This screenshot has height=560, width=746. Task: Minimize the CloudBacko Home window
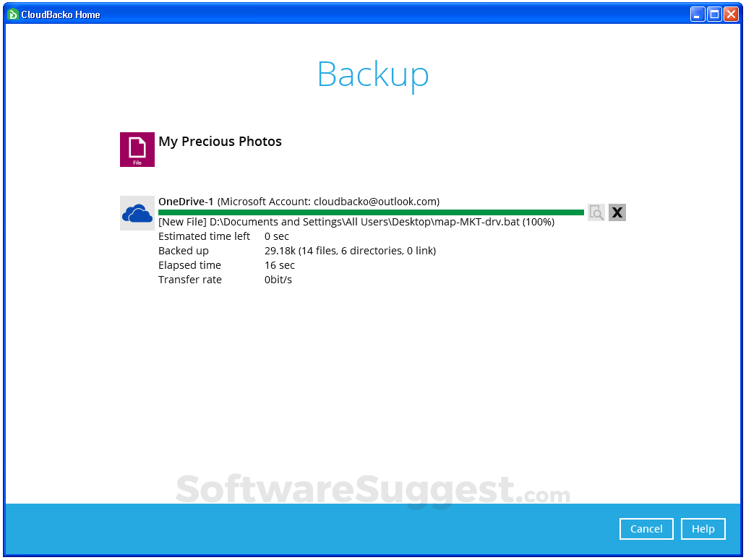click(698, 14)
